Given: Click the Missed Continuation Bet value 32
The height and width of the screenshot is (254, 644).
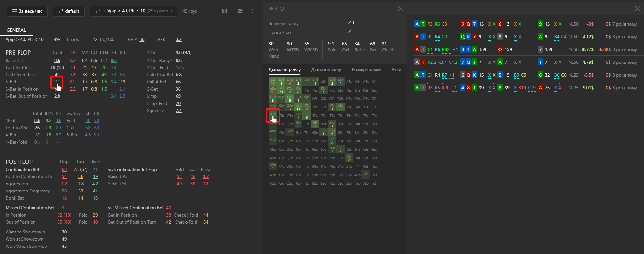Looking at the screenshot, I should coord(64,208).
